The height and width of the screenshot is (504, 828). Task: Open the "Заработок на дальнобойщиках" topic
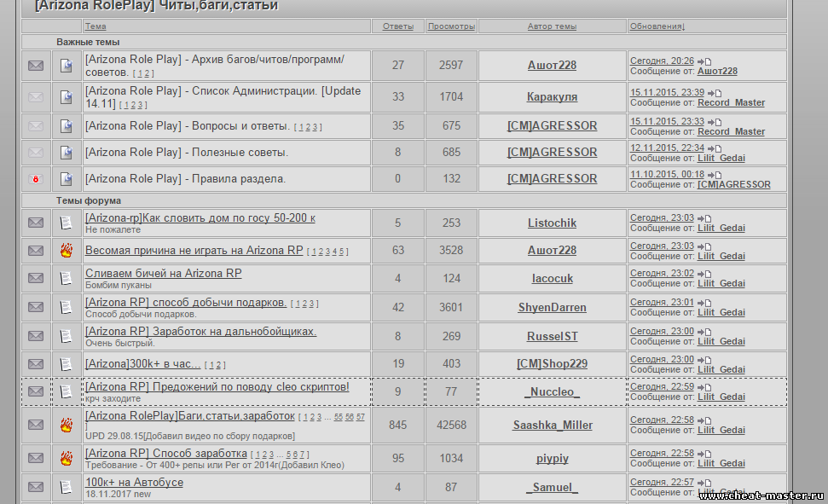[200, 331]
